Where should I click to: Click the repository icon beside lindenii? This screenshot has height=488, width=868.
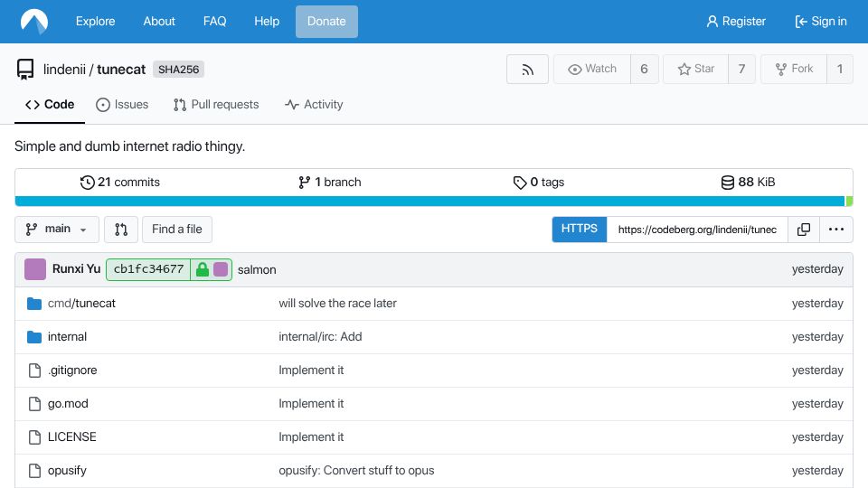coord(25,70)
